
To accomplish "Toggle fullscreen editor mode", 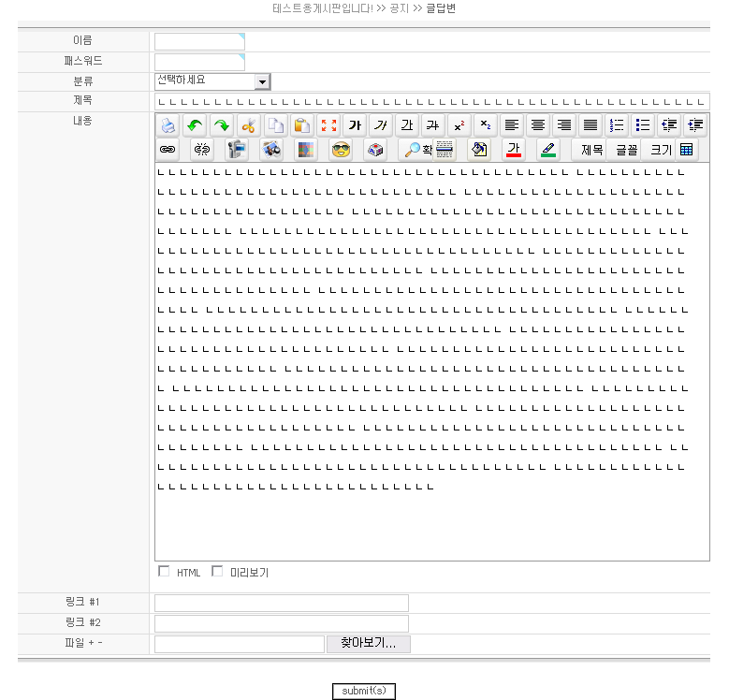I will (x=328, y=125).
